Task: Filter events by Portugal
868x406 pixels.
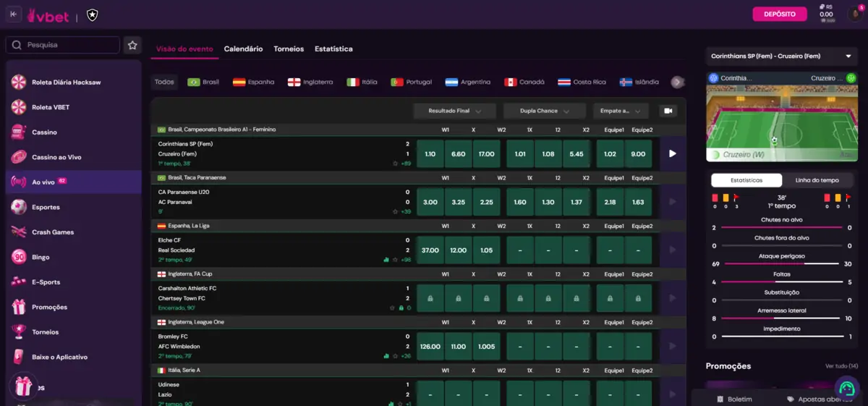Action: 412,83
